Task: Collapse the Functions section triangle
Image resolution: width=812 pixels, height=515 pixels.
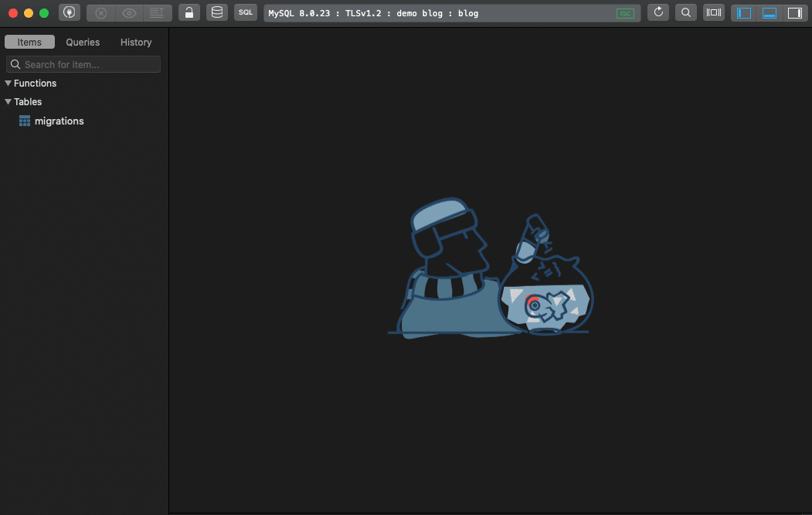Action: click(8, 83)
